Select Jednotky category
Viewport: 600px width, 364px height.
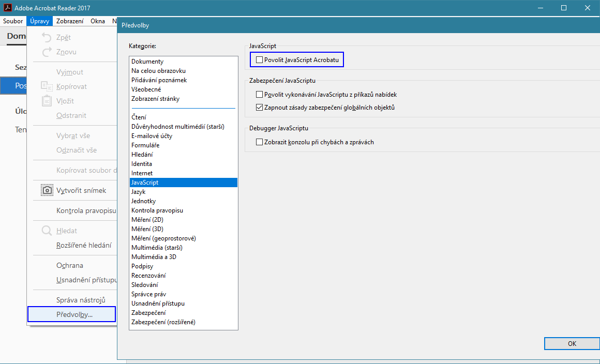183,201
